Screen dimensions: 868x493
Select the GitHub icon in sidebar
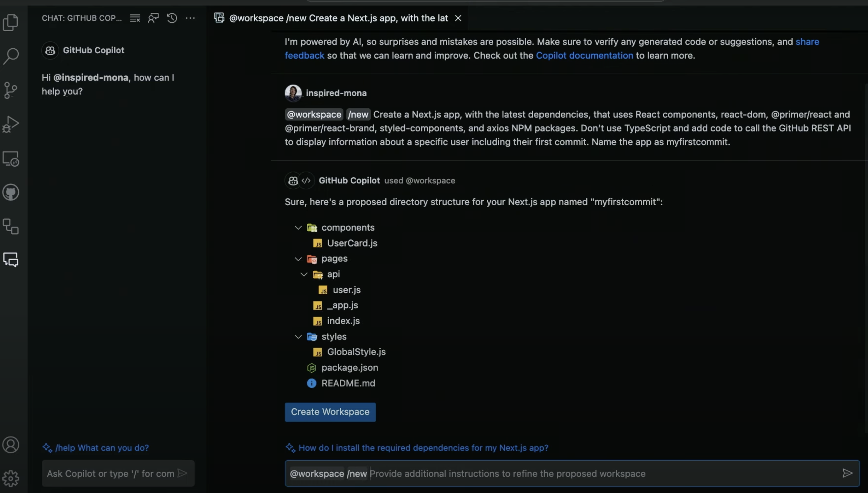(11, 192)
